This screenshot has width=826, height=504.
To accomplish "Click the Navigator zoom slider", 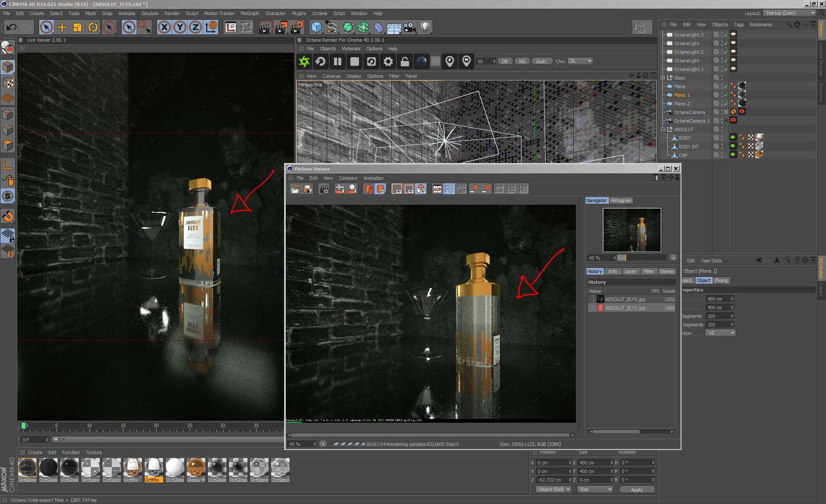I will [642, 258].
